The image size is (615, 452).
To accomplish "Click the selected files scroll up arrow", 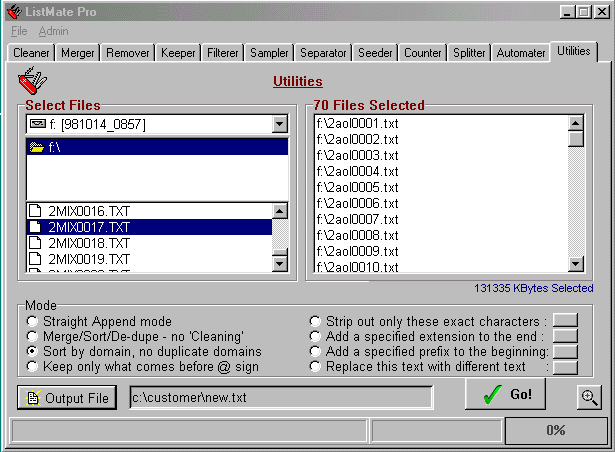I will (575, 124).
